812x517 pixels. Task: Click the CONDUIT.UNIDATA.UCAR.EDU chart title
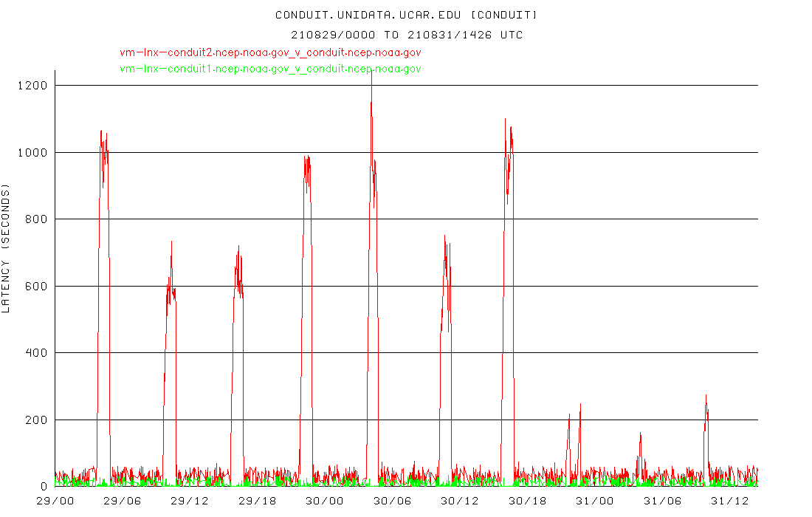coord(406,15)
